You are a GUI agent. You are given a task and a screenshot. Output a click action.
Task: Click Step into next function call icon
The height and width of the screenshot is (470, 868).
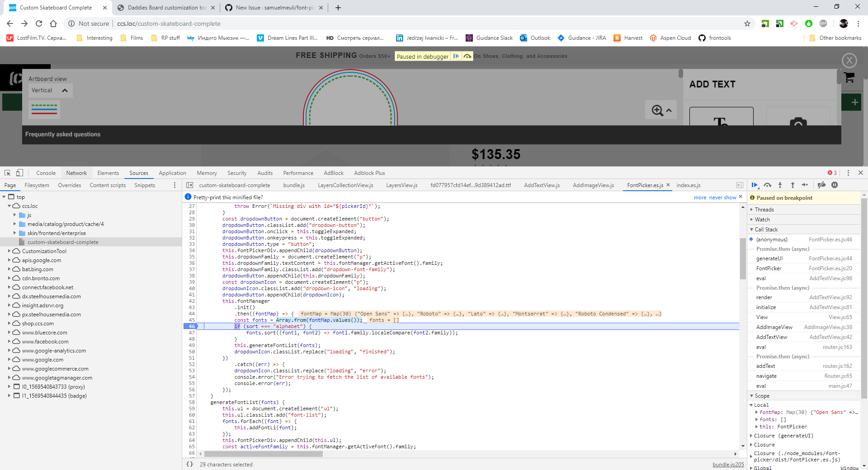tap(780, 185)
